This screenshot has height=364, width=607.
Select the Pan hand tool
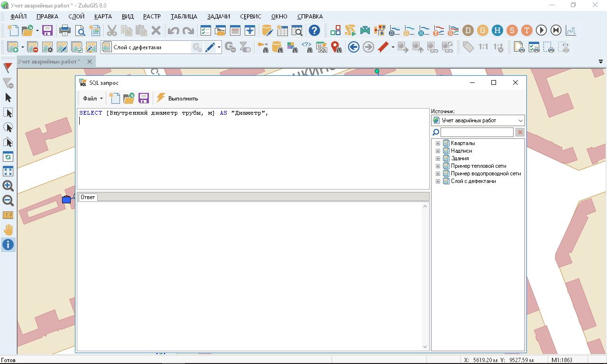(8, 230)
